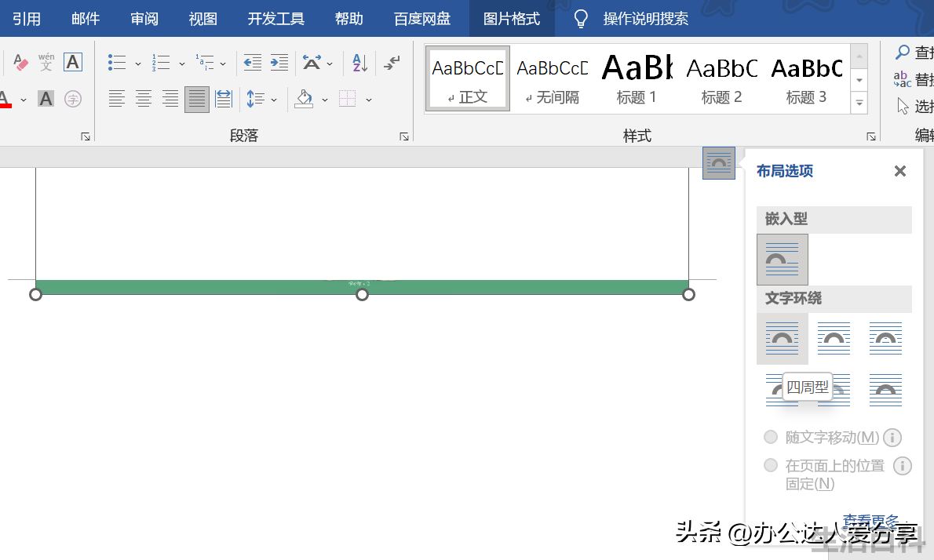Open the 引用 ribbon tab

pos(27,19)
